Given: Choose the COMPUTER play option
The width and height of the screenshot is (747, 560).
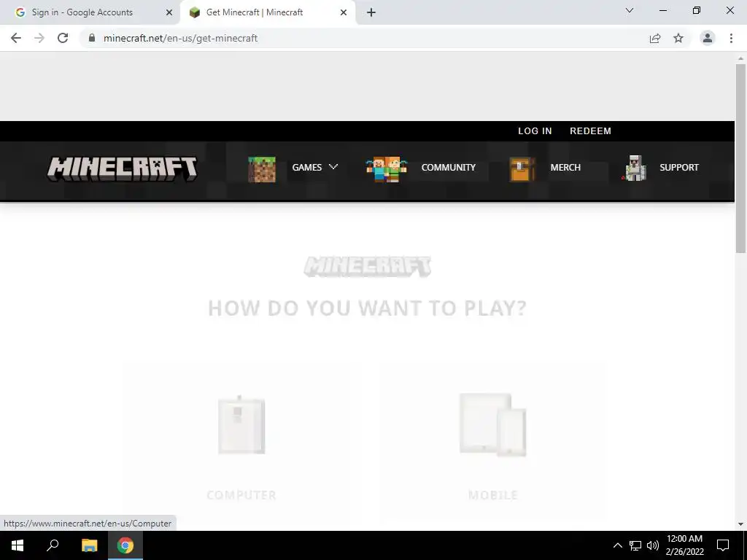Looking at the screenshot, I should tap(241, 495).
